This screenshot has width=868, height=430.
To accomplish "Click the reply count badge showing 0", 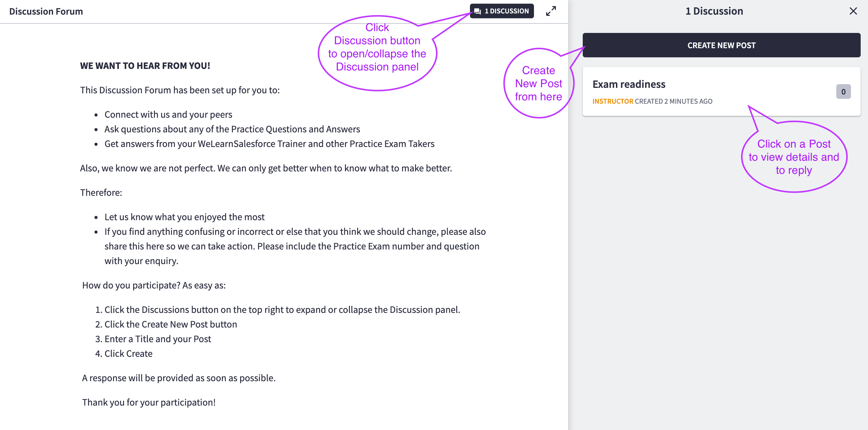I will pos(843,92).
